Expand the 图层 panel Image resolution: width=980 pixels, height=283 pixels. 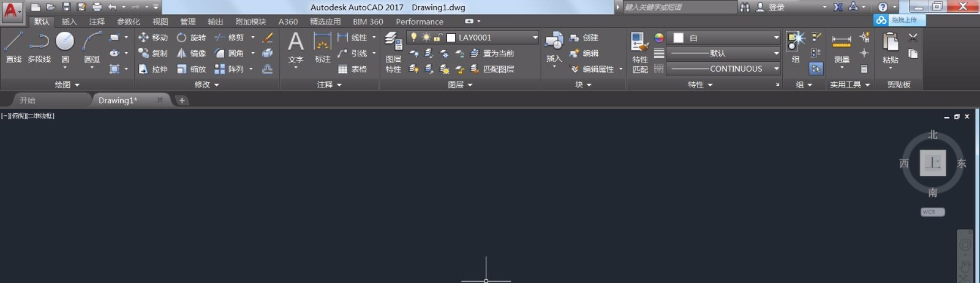coord(460,85)
